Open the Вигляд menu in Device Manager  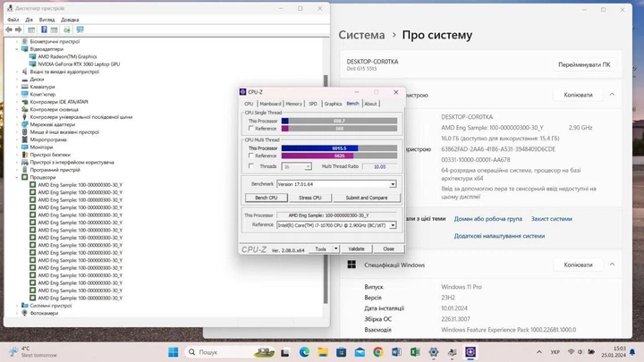pyautogui.click(x=47, y=20)
